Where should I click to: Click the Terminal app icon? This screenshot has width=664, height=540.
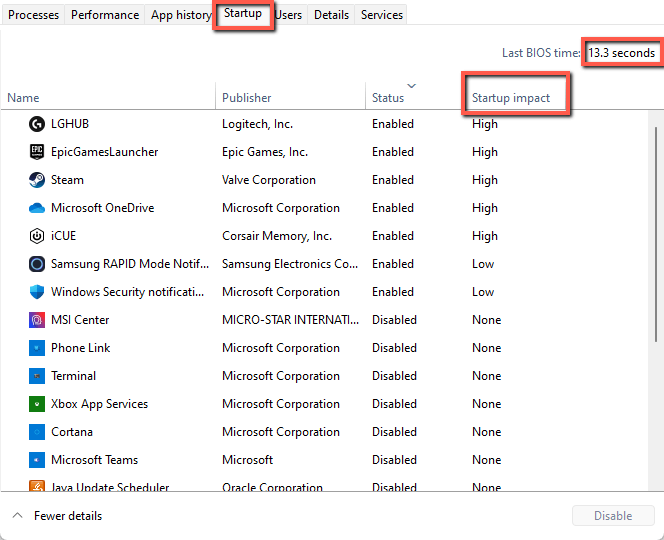click(37, 376)
